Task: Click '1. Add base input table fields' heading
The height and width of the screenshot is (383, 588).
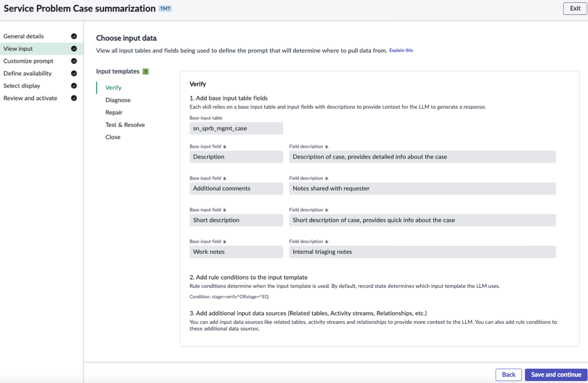Action: [228, 98]
